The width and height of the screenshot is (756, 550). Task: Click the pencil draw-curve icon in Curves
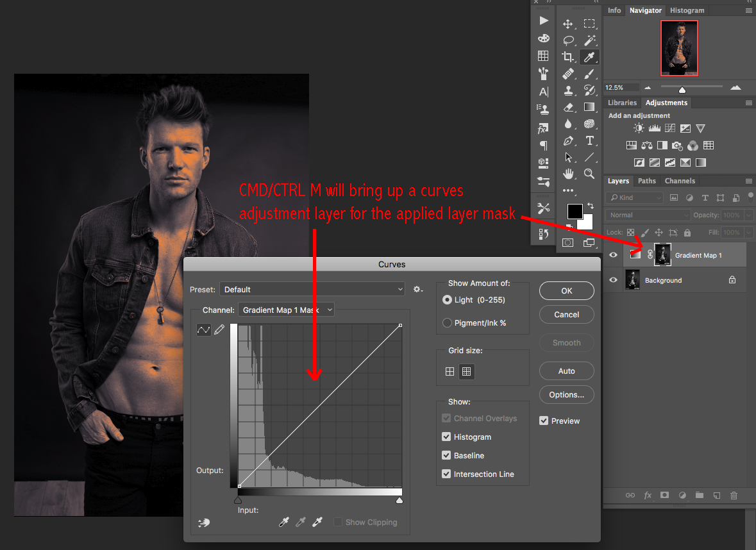(219, 329)
